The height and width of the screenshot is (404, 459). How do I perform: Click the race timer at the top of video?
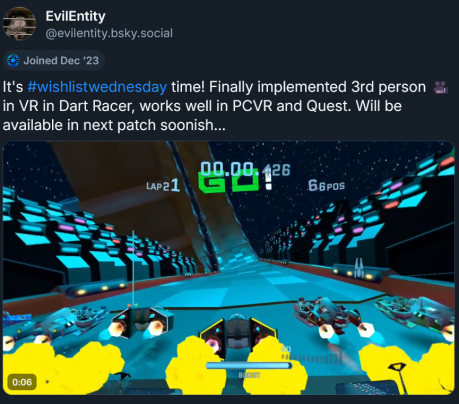(245, 169)
